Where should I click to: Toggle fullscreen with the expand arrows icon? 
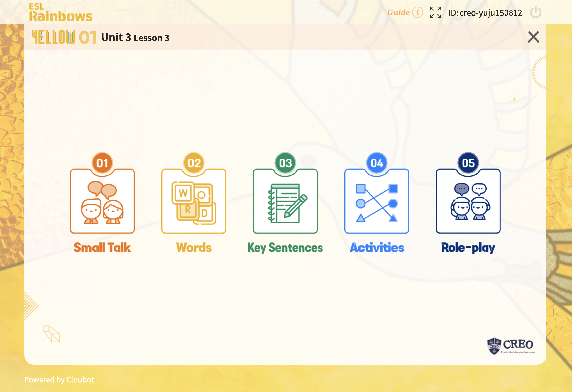coord(435,13)
